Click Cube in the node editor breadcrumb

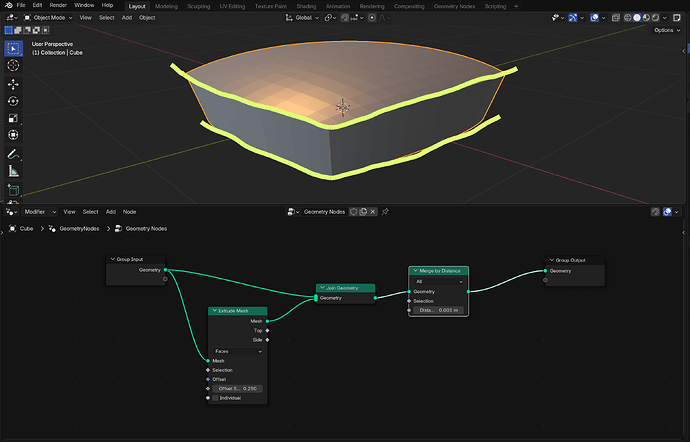click(x=26, y=228)
